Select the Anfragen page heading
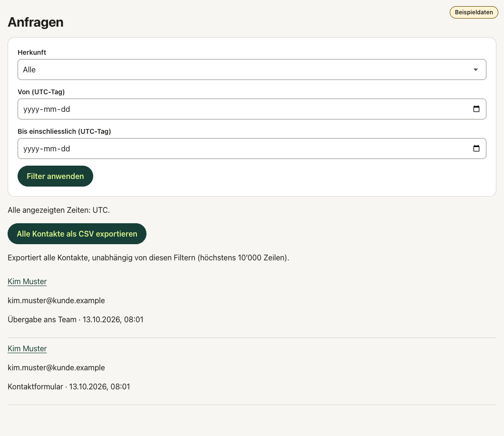The image size is (504, 436). click(36, 22)
